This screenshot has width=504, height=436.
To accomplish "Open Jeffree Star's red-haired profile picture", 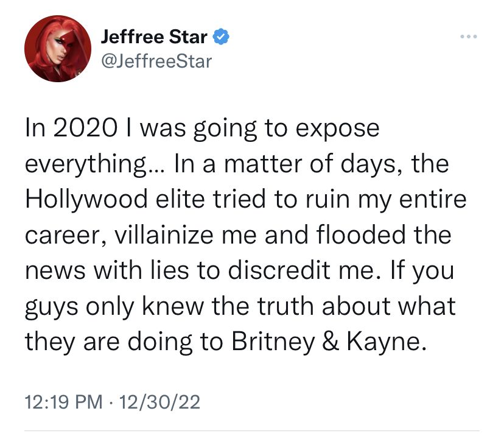I will pos(58,49).
